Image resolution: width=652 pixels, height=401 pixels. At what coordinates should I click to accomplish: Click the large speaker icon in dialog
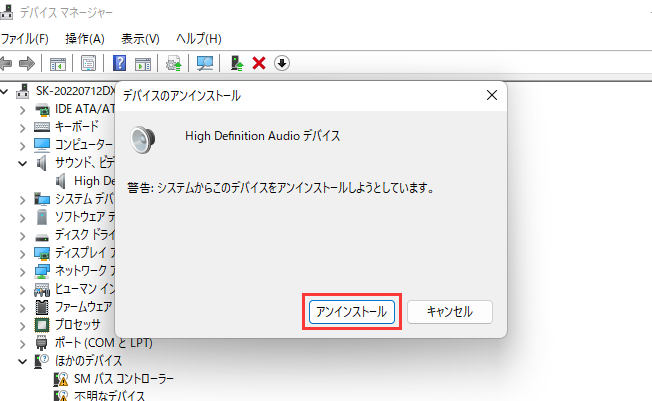[x=143, y=140]
